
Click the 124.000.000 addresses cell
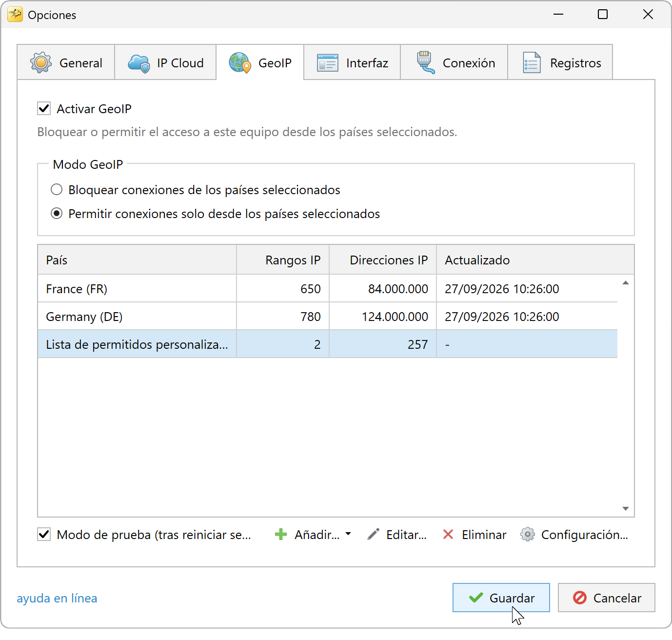click(383, 317)
